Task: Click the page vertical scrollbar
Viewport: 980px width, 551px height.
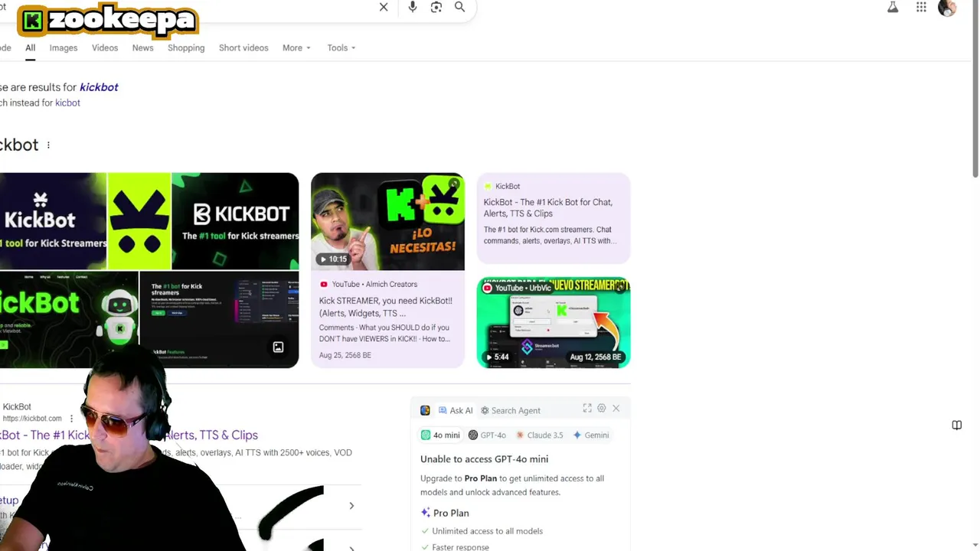Action: (x=975, y=92)
